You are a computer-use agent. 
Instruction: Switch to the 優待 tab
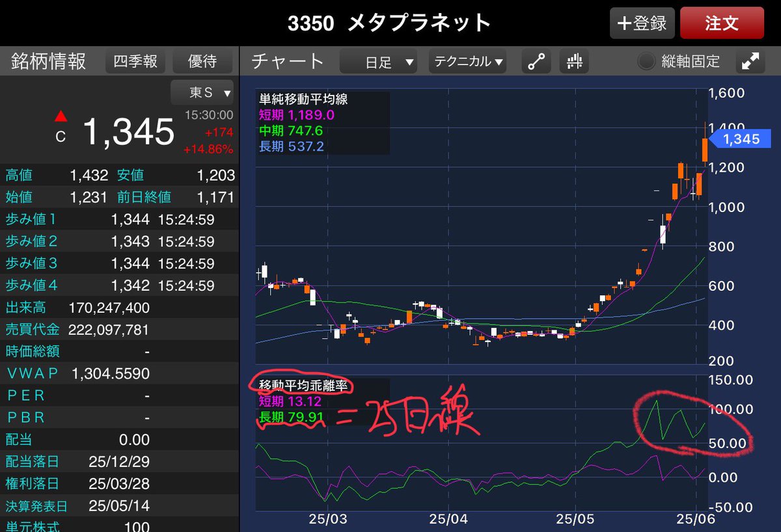coord(202,61)
